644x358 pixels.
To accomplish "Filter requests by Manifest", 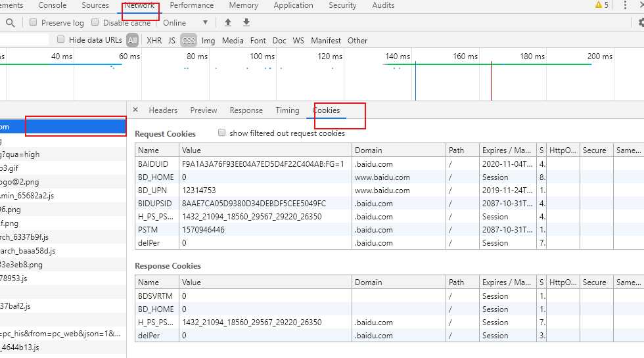I will tap(326, 40).
